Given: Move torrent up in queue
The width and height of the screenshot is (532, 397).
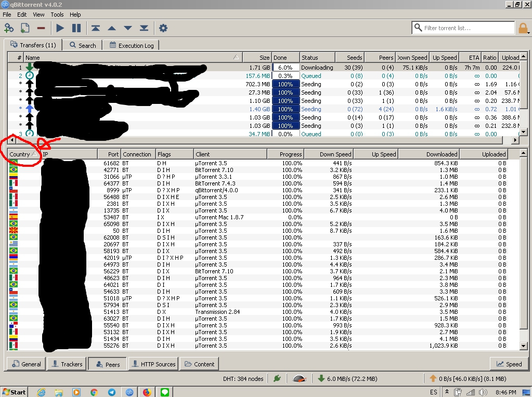Looking at the screenshot, I should tap(112, 28).
